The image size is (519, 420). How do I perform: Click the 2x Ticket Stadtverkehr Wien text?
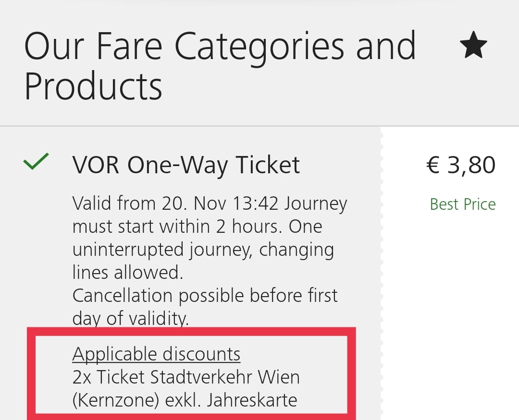pos(186,377)
